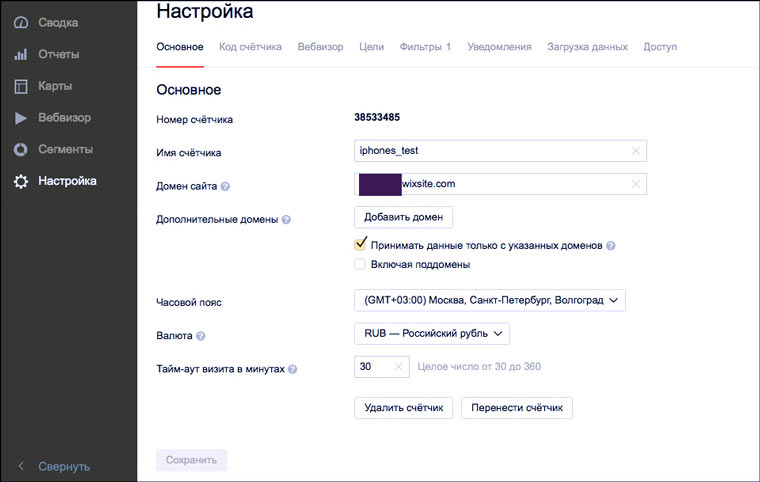Switch to the Вебвизор tab
The width and height of the screenshot is (760, 482).
point(320,47)
